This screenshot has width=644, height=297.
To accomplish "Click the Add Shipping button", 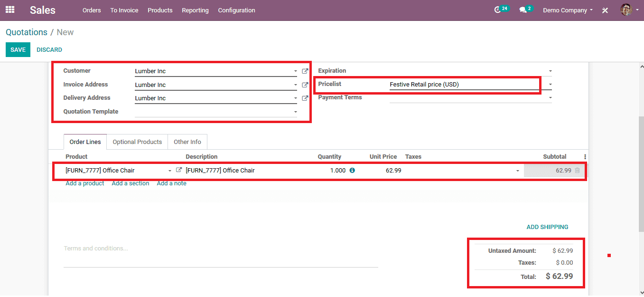I will [x=547, y=227].
